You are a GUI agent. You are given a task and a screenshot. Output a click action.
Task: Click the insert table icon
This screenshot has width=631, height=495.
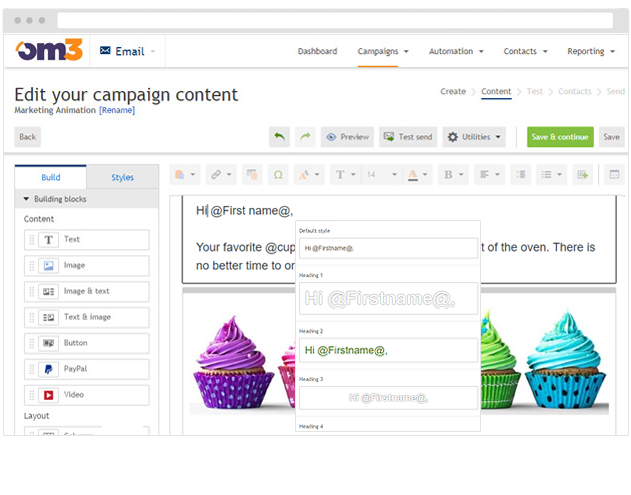click(x=582, y=174)
